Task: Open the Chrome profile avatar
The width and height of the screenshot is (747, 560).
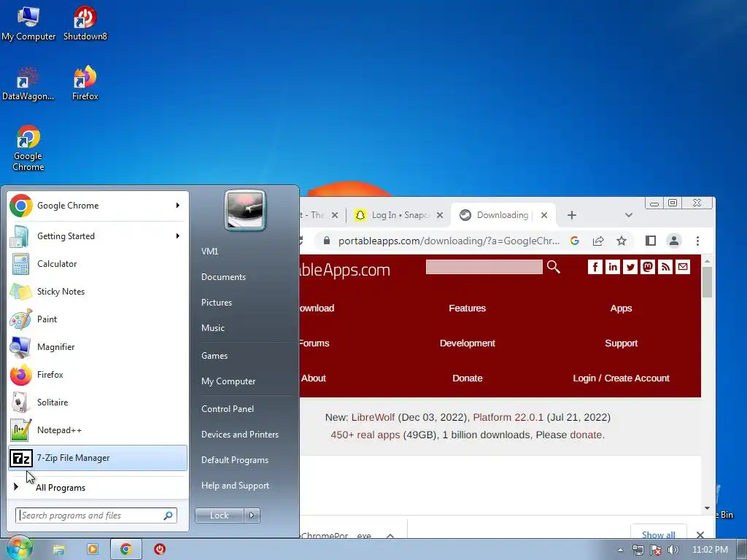Action: point(673,241)
